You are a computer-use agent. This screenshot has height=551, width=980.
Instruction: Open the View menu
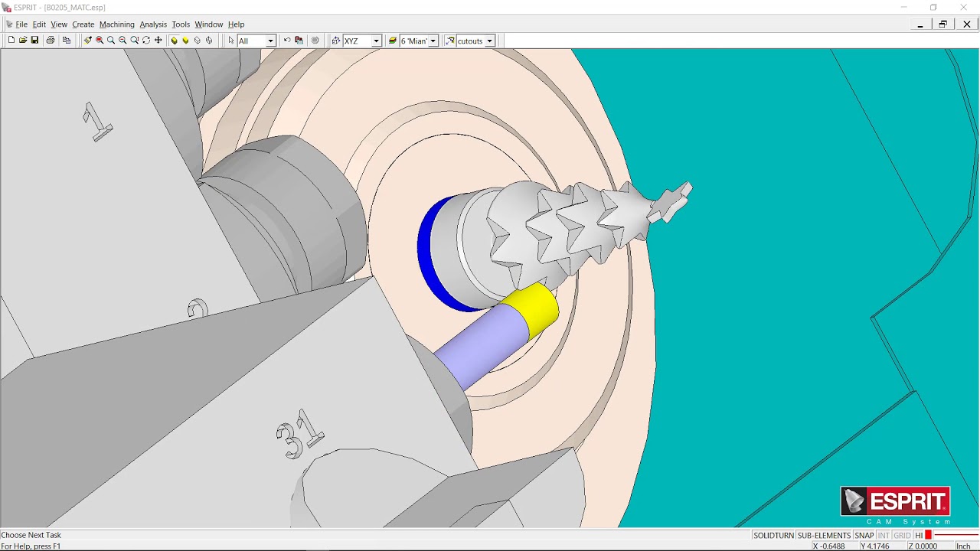tap(59, 24)
